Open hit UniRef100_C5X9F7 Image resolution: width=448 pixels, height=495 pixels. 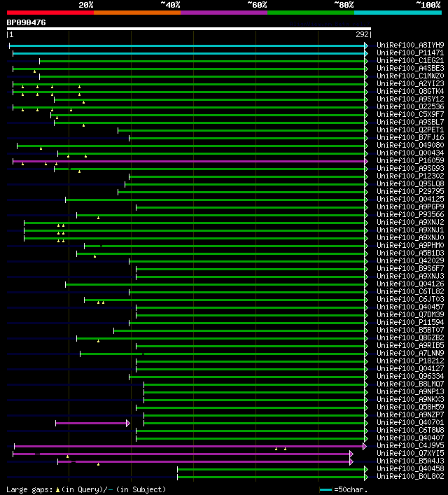[x=410, y=115]
